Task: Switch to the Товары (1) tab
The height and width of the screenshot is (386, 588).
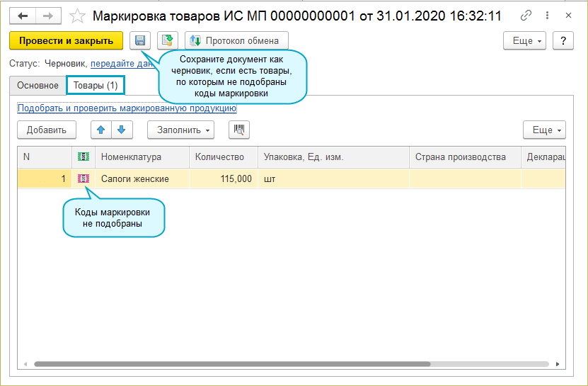Action: point(96,86)
